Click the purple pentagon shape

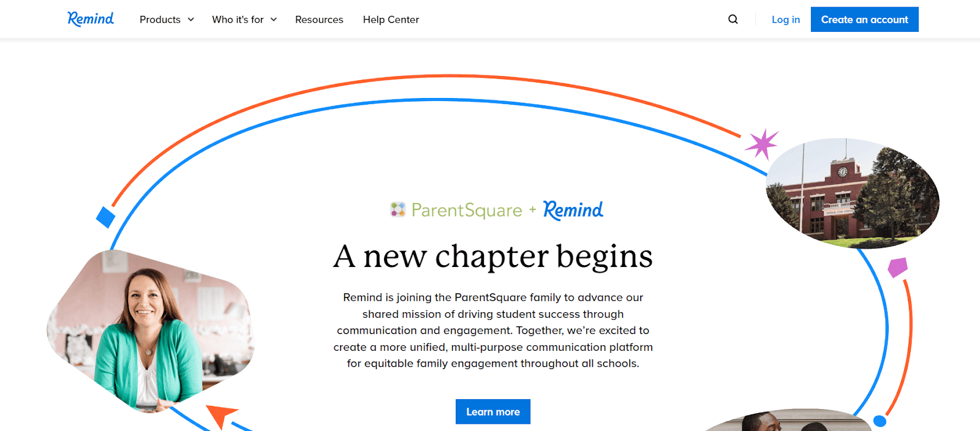click(x=897, y=267)
